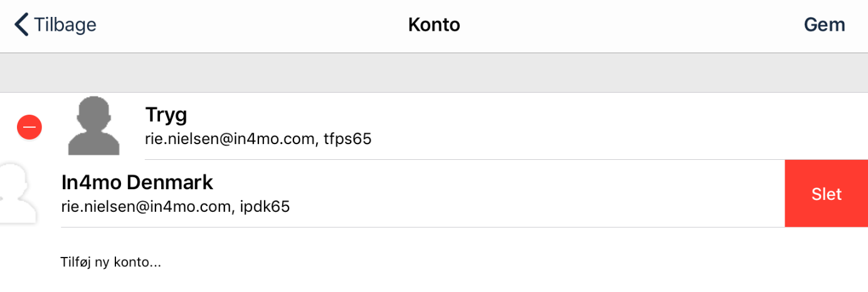
Task: Open the Tilføj ny konto... option
Action: click(x=111, y=262)
